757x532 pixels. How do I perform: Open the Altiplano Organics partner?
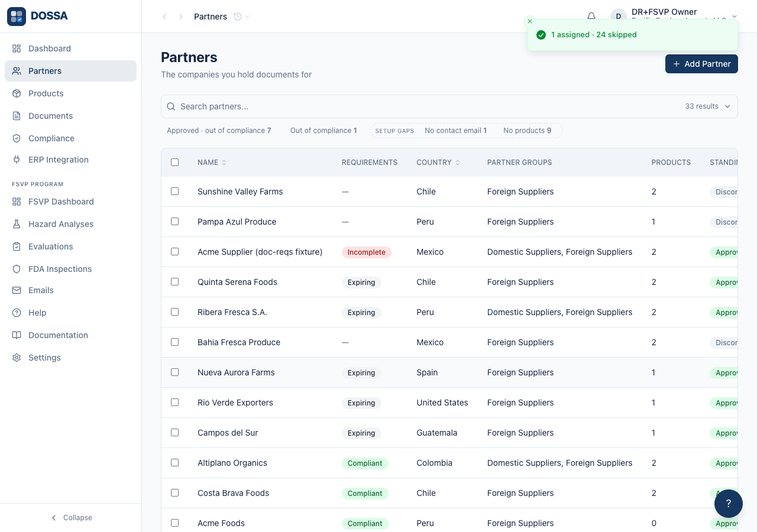(x=232, y=463)
